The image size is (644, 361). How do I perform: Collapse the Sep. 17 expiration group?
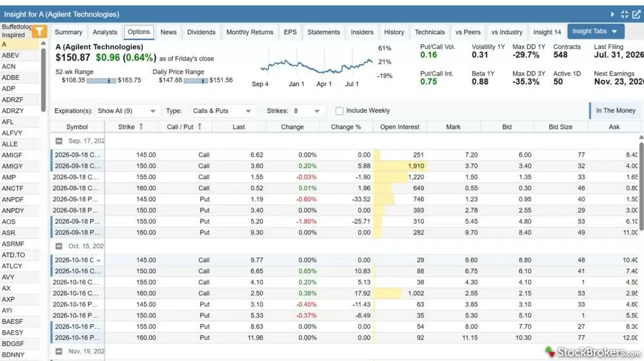click(x=59, y=141)
